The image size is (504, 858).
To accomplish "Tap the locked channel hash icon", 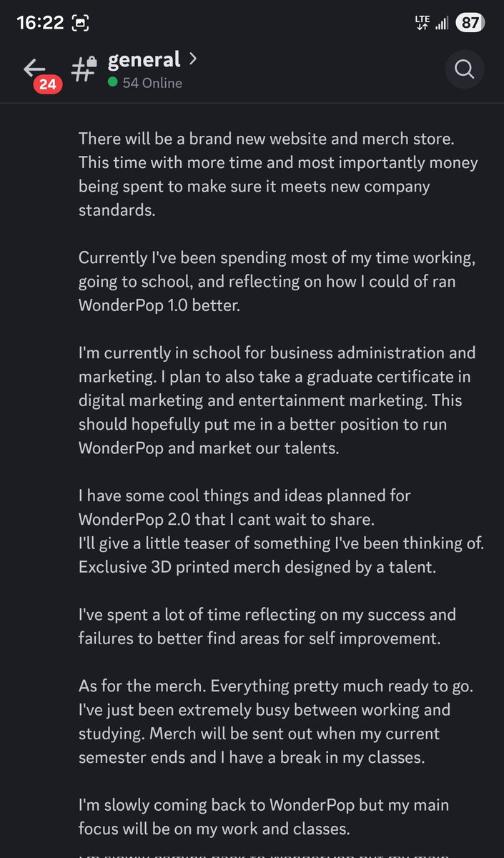I will tap(84, 69).
